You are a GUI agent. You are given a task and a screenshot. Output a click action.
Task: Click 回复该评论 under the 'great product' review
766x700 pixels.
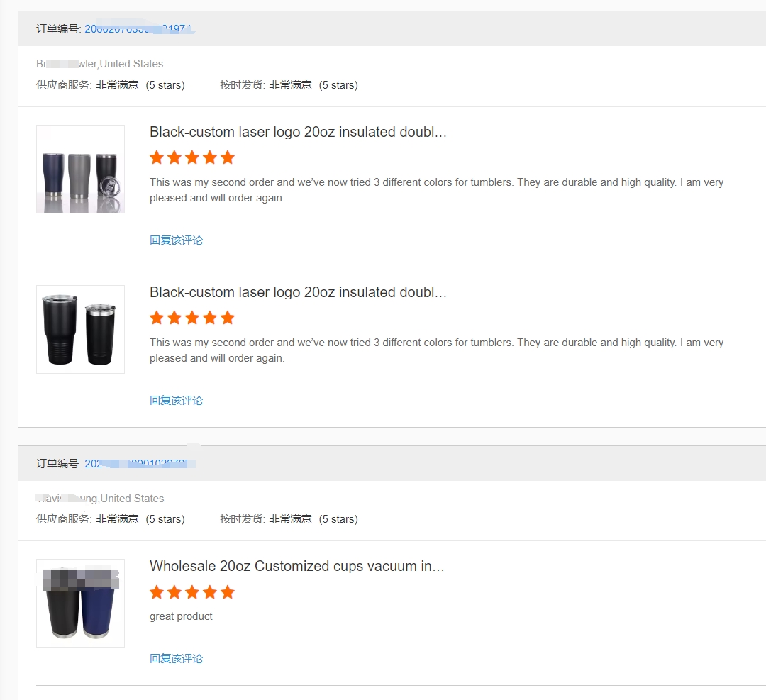point(176,659)
